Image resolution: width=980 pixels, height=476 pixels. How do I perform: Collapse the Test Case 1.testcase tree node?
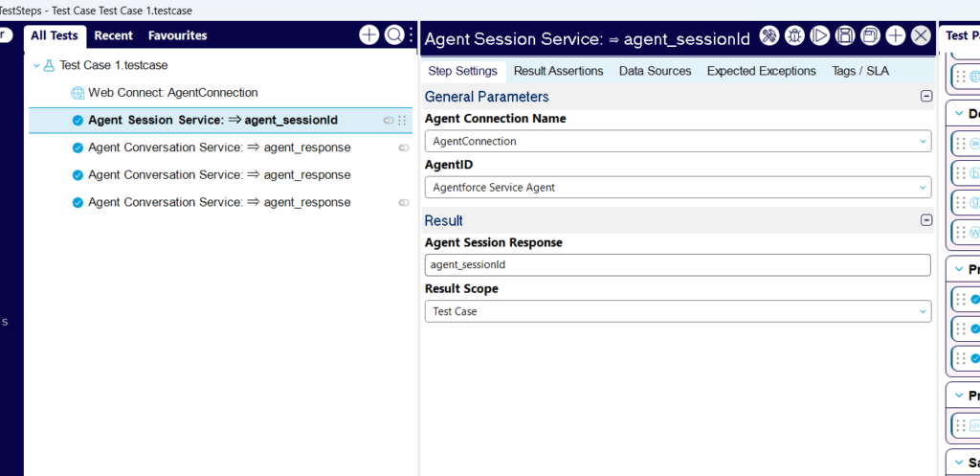pyautogui.click(x=37, y=66)
